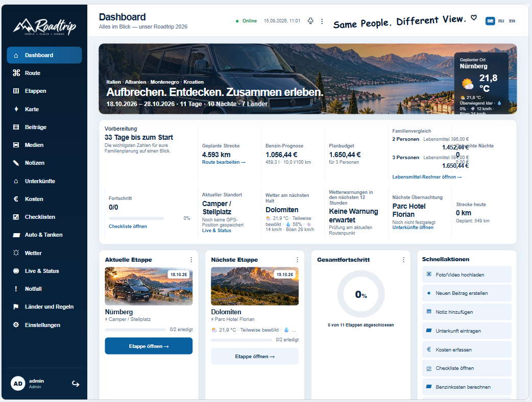
Task: Click the Foto/Video hochladen icon
Action: [429, 274]
